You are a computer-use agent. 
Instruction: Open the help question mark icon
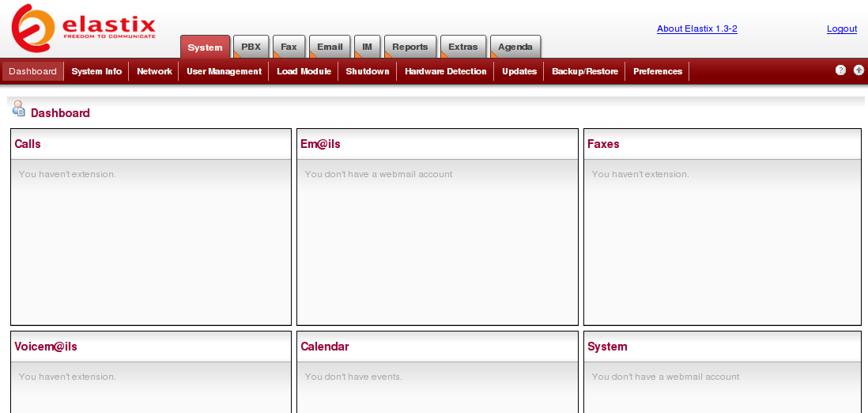pos(840,70)
